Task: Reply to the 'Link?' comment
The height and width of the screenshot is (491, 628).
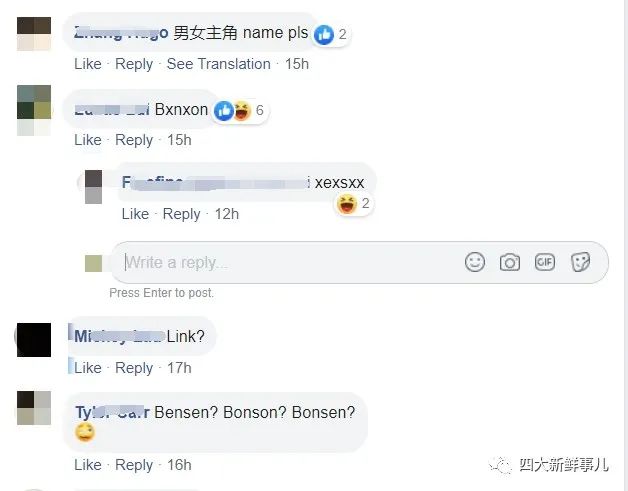Action: (134, 368)
